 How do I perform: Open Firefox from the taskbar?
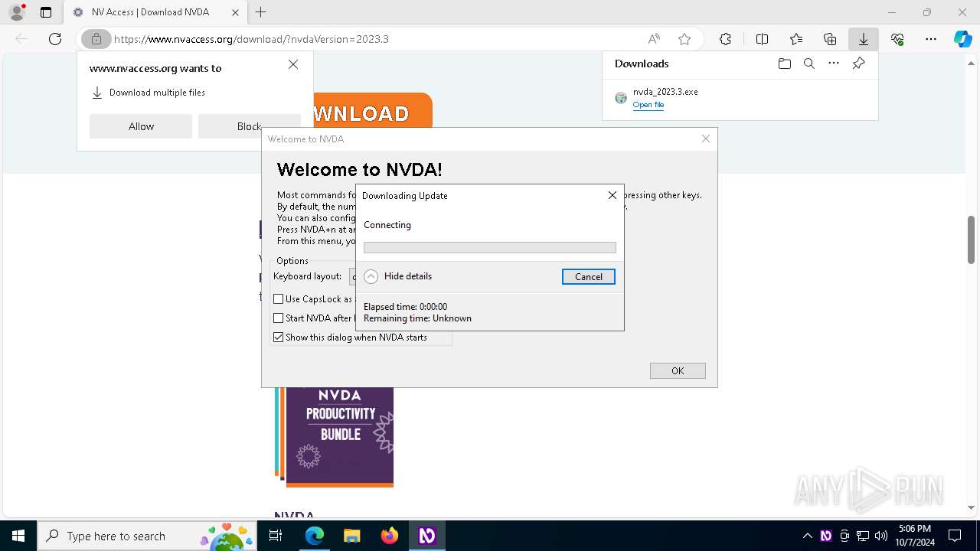(390, 536)
